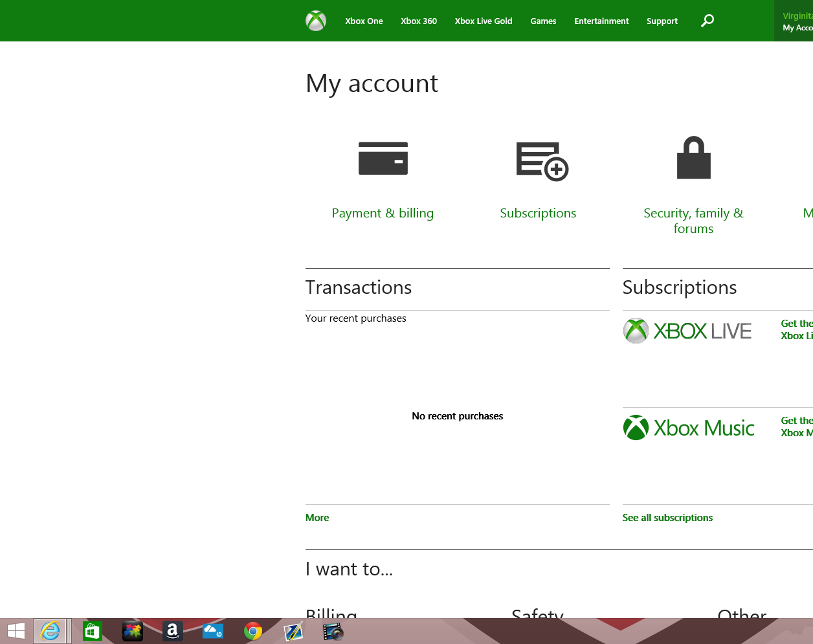Open the Xbox 360 menu

pyautogui.click(x=419, y=21)
